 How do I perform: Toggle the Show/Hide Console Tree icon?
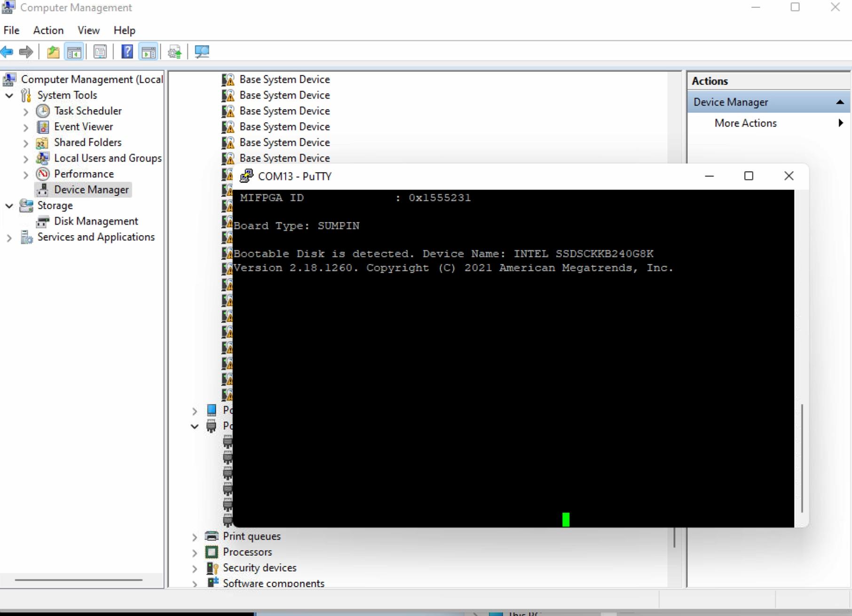click(74, 52)
